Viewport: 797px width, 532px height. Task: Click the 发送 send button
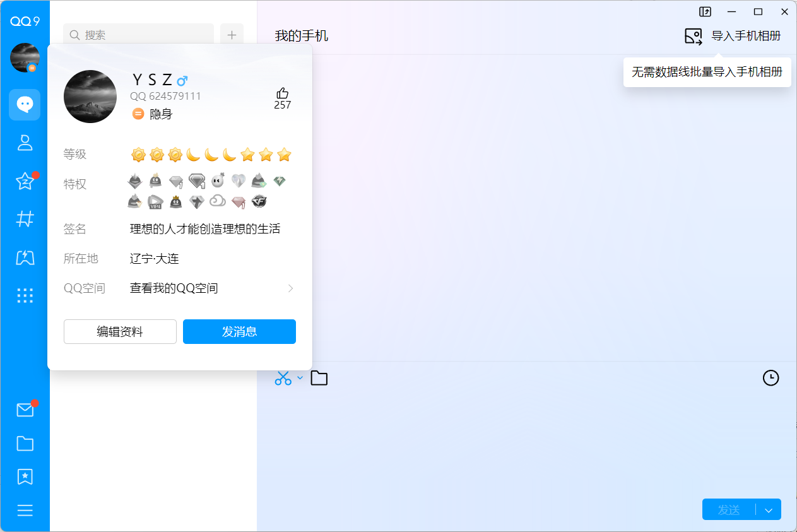729,510
